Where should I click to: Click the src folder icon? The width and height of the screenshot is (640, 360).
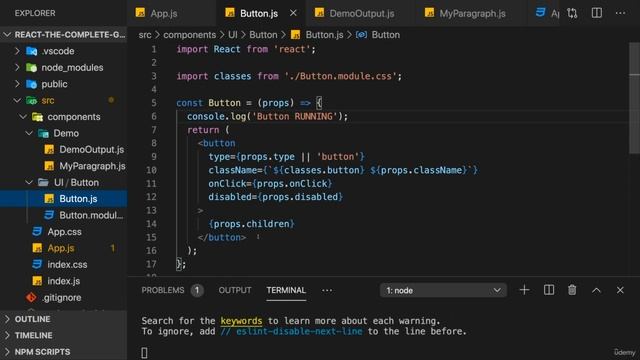point(31,100)
